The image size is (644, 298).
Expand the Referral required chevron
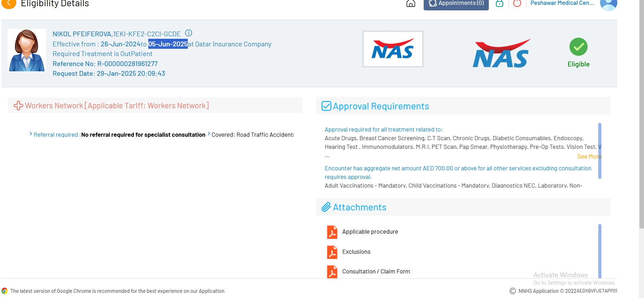[x=31, y=134]
